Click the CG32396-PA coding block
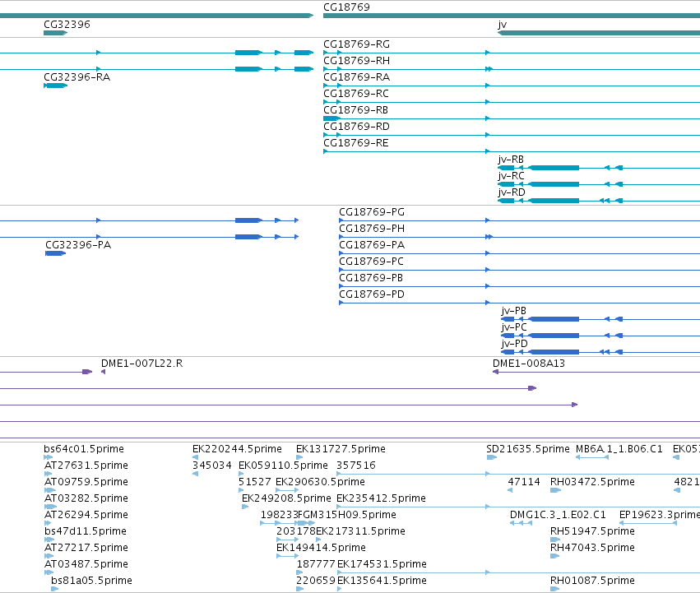Image resolution: width=700 pixels, height=593 pixels. pyautogui.click(x=55, y=253)
